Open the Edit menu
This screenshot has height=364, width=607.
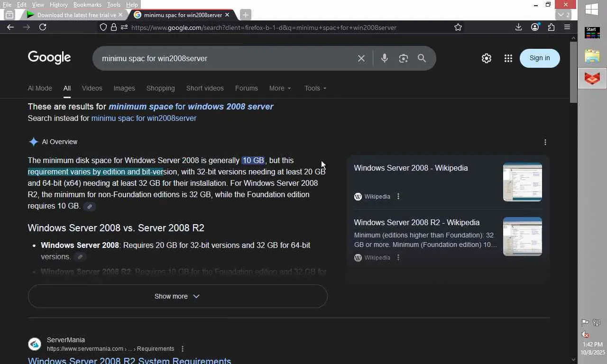click(22, 5)
